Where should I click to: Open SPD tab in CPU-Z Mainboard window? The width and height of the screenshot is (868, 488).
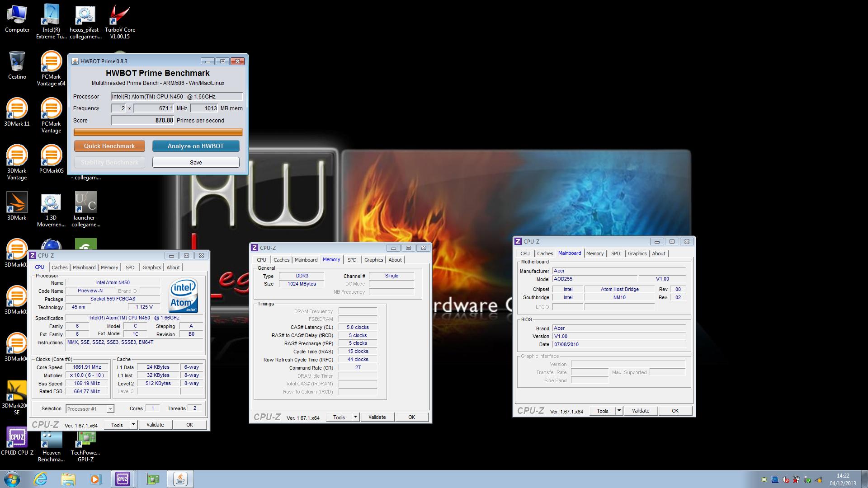click(x=615, y=253)
